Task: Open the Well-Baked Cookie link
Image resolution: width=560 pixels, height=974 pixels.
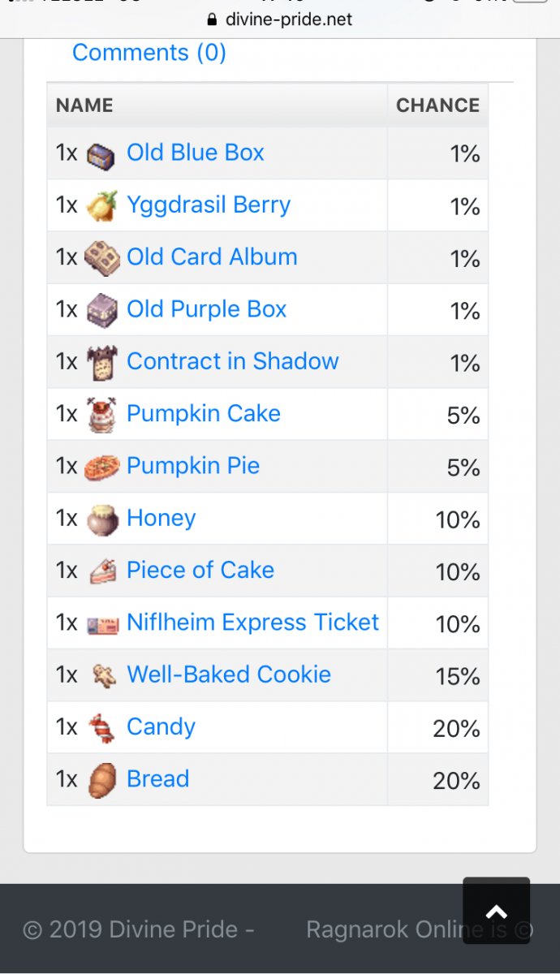Action: tap(229, 674)
